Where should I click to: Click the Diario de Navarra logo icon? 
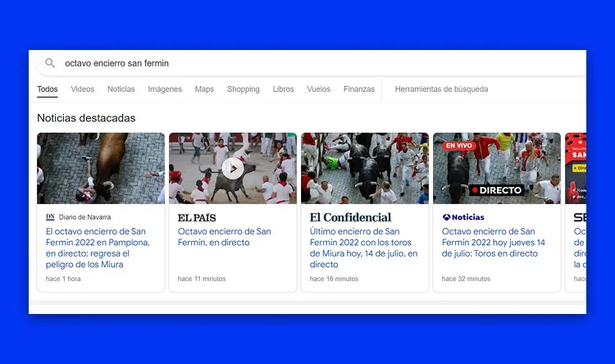50,217
